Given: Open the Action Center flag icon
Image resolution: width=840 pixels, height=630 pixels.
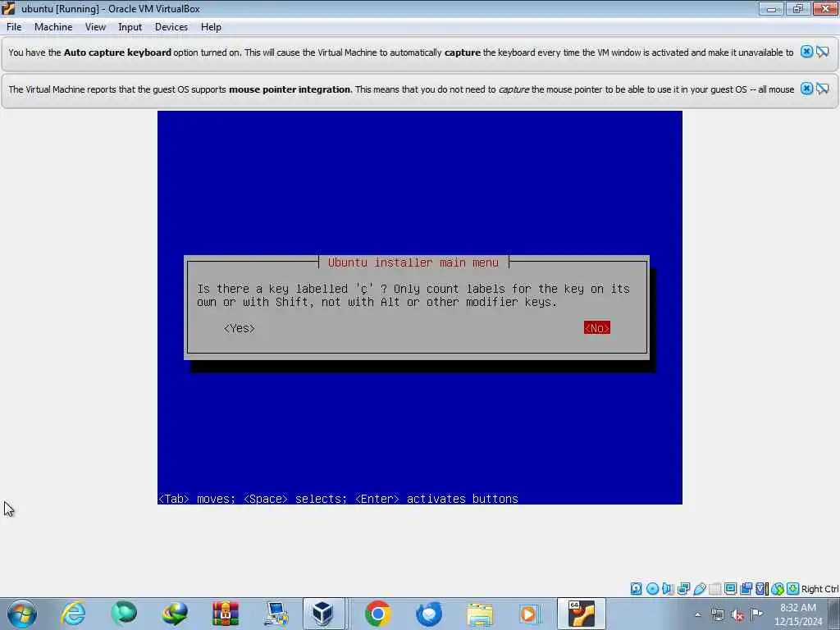Looking at the screenshot, I should point(757,614).
